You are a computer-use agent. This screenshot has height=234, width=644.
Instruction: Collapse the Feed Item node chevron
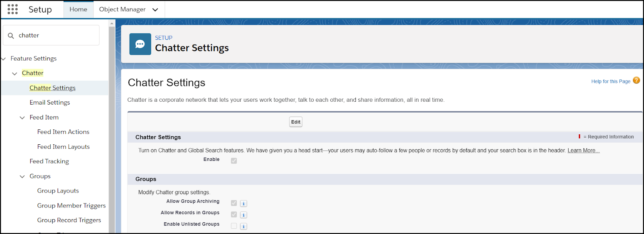tap(22, 118)
